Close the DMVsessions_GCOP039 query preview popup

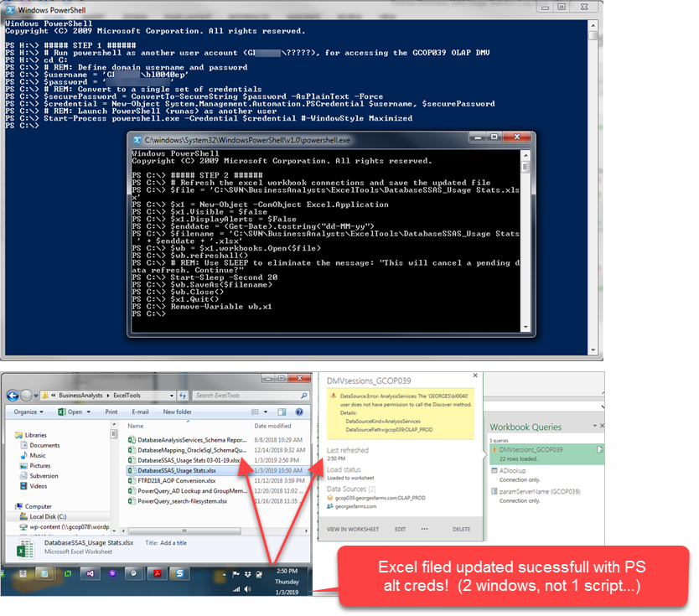click(475, 375)
